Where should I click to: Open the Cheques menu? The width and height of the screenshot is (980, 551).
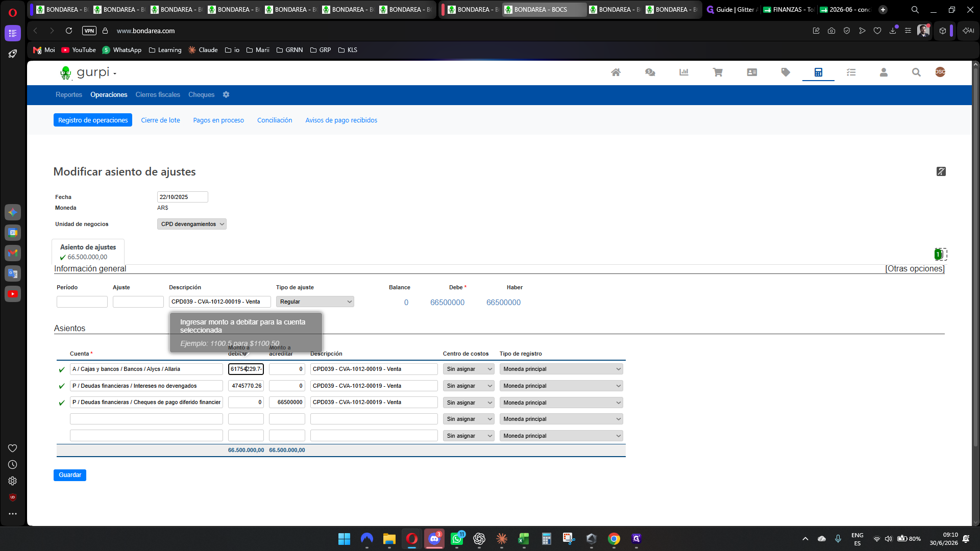[201, 95]
